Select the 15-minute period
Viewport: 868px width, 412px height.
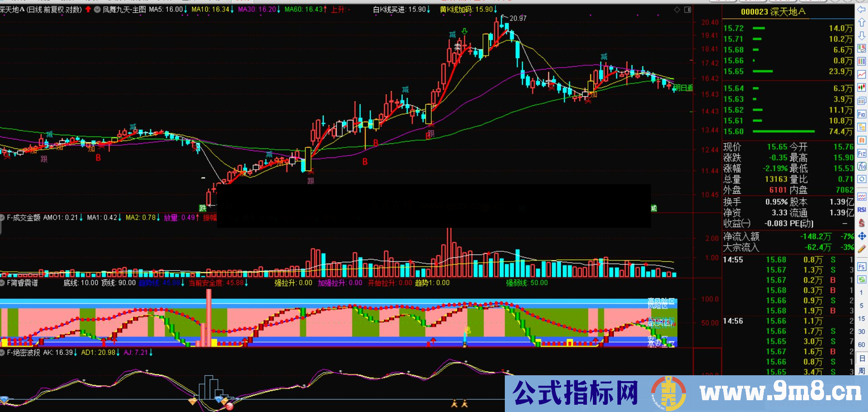(861, 319)
